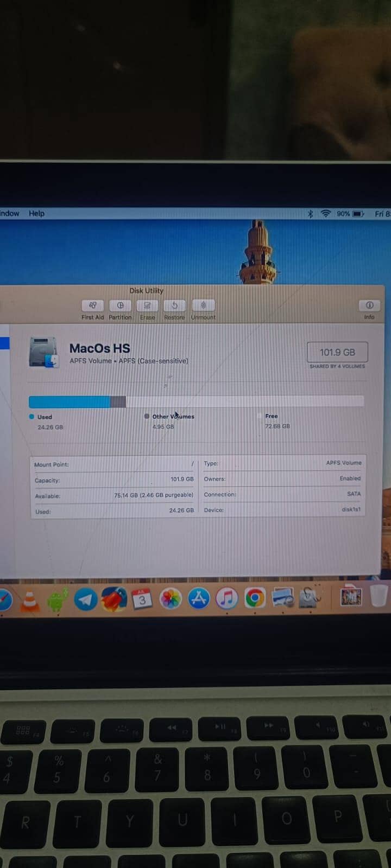Click the Connection SATA row
This screenshot has width=391, height=868.
tap(282, 494)
